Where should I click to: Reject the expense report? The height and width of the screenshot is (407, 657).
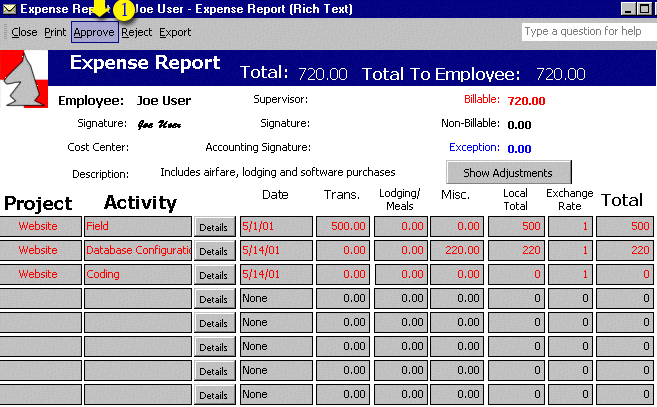coord(137,32)
